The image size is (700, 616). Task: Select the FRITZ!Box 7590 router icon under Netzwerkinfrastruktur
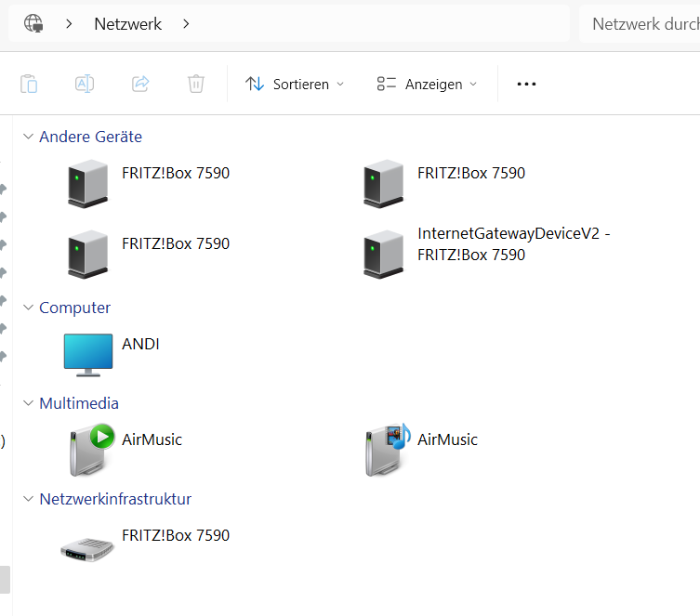(87, 549)
